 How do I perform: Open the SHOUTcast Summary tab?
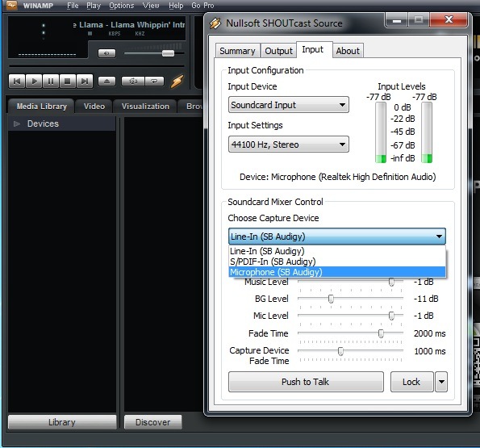tap(237, 51)
